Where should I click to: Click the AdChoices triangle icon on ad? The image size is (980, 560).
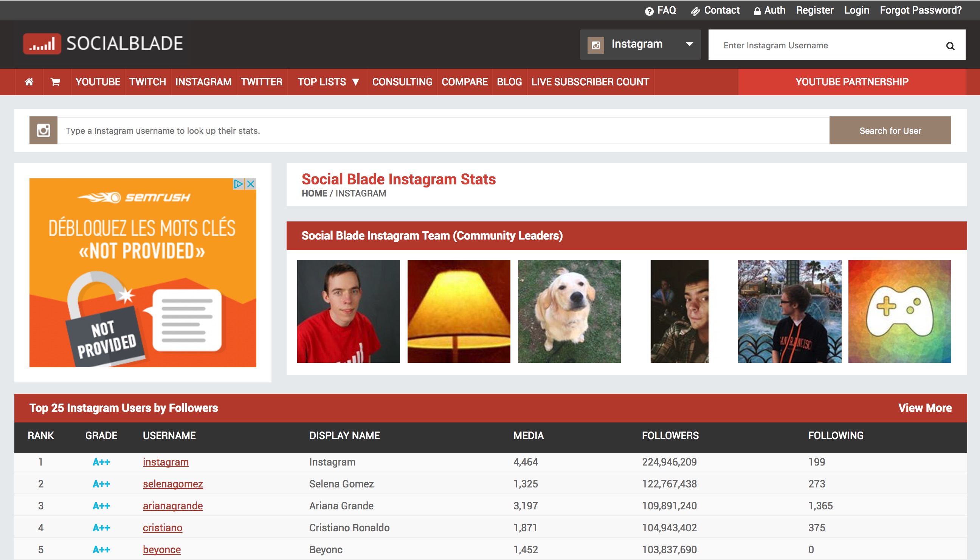pos(238,184)
